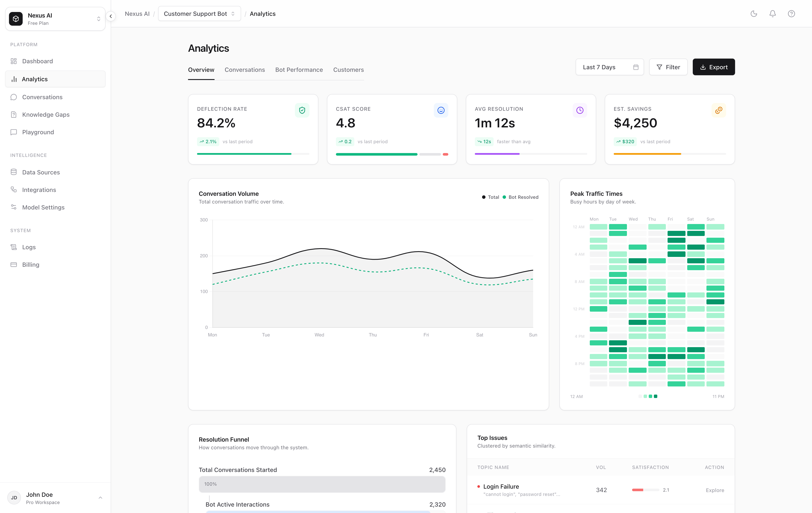Collapse the sidebar with the arrow button

(x=111, y=16)
